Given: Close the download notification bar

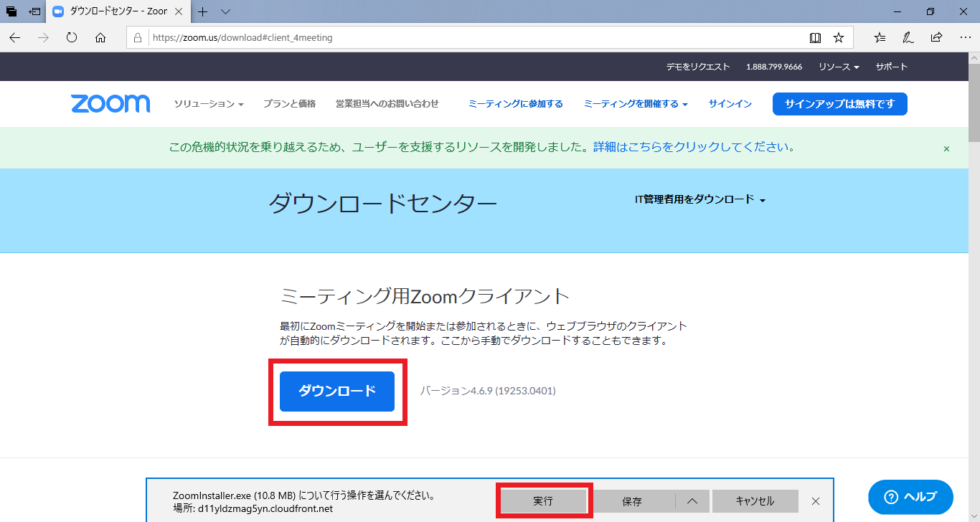Looking at the screenshot, I should click(816, 501).
